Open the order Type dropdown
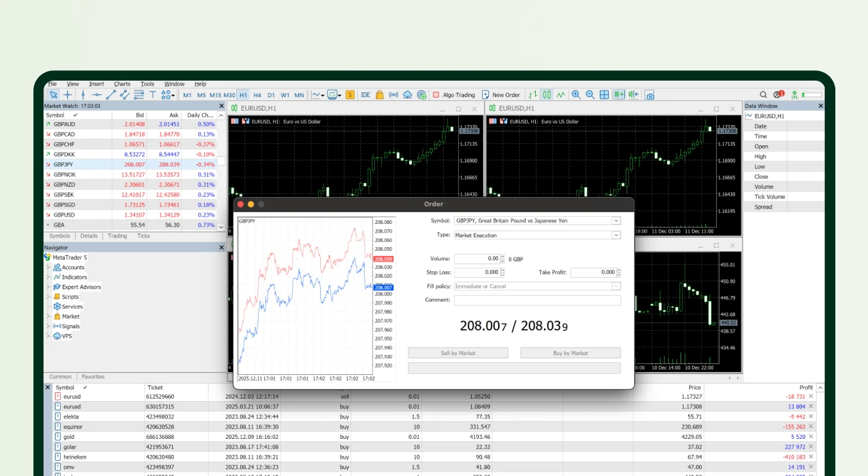 [x=616, y=234]
